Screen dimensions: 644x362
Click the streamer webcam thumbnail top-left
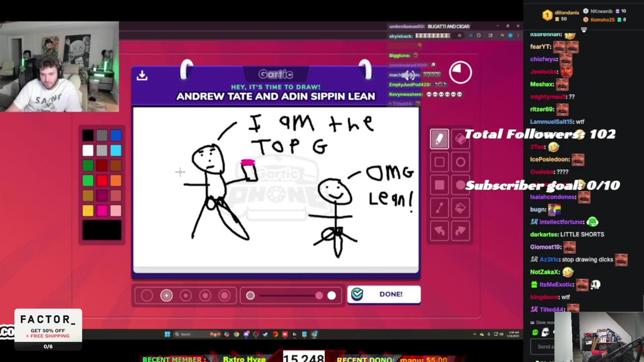pos(59,66)
